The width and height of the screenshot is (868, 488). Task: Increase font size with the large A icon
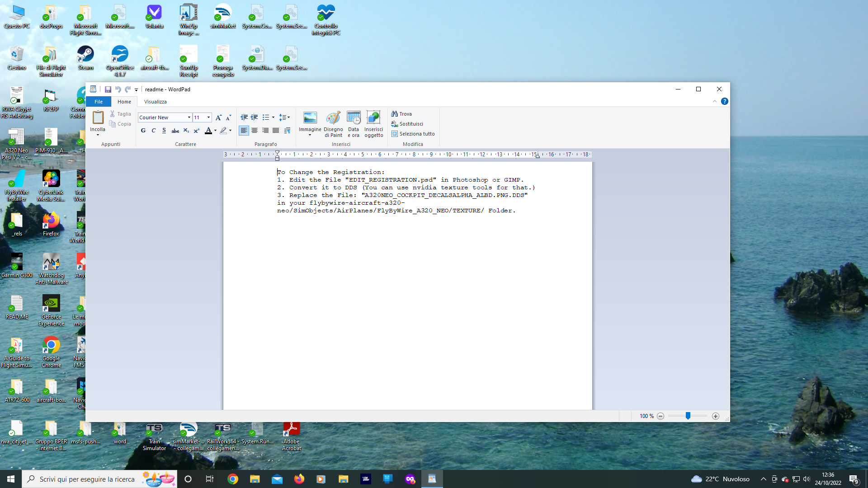coord(219,117)
